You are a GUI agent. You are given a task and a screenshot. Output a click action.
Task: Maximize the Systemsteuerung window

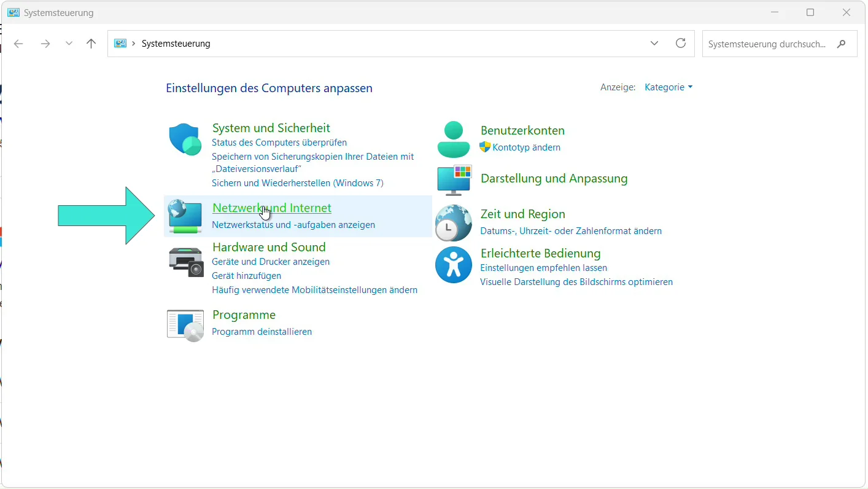coord(810,12)
